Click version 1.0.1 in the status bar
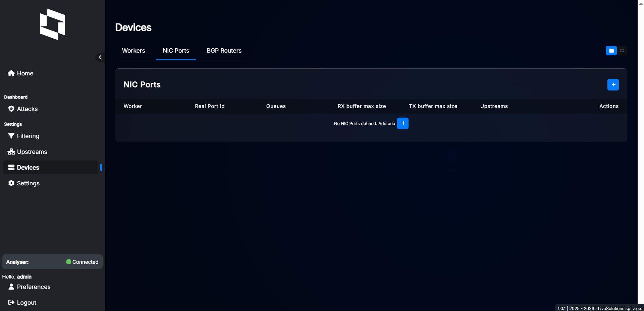 click(561, 308)
